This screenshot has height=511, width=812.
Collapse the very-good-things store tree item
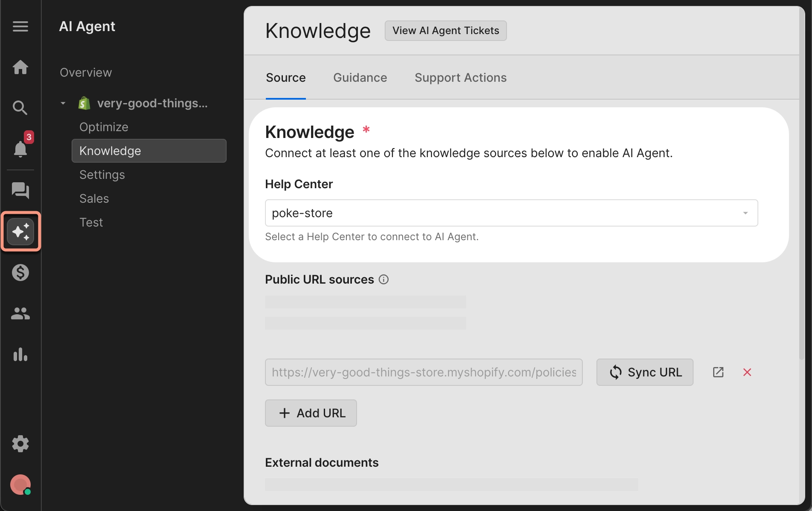(63, 103)
